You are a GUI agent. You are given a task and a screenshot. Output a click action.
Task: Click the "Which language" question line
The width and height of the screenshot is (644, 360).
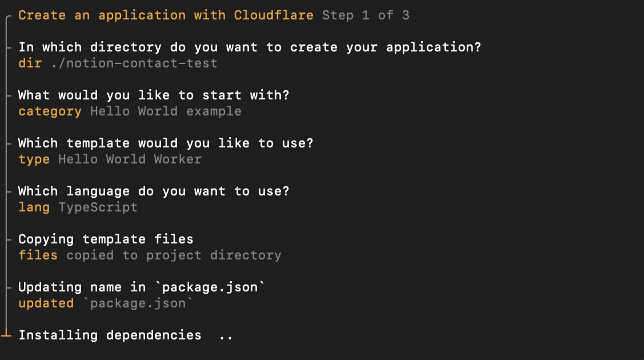(154, 191)
